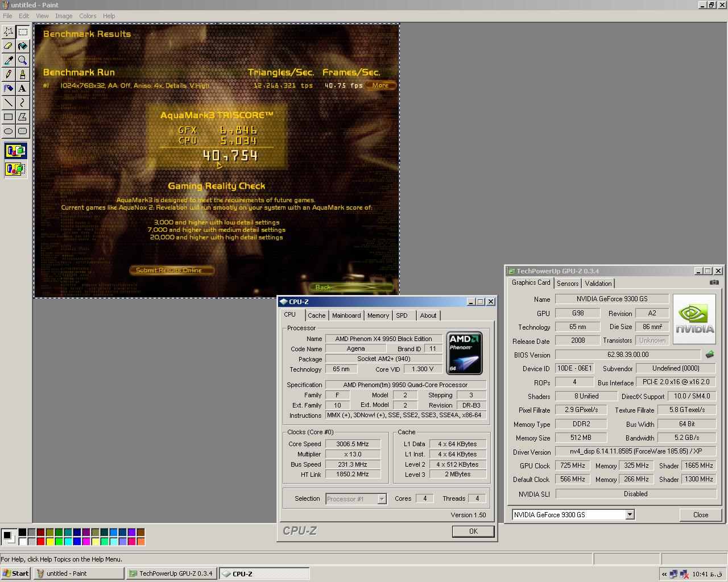Viewport: 728px width, 582px height.
Task: Click the system tray clock
Action: point(708,575)
